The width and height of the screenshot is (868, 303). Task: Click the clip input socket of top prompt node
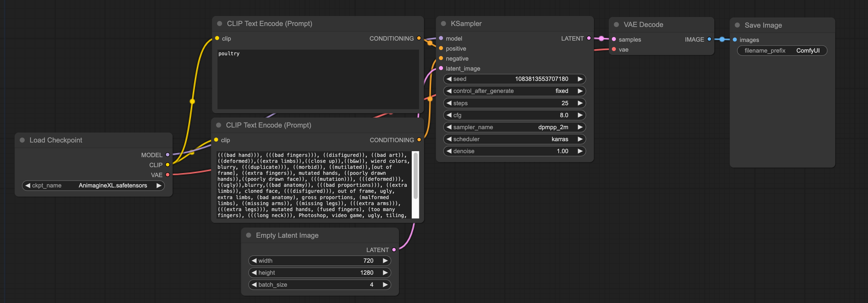tap(217, 38)
